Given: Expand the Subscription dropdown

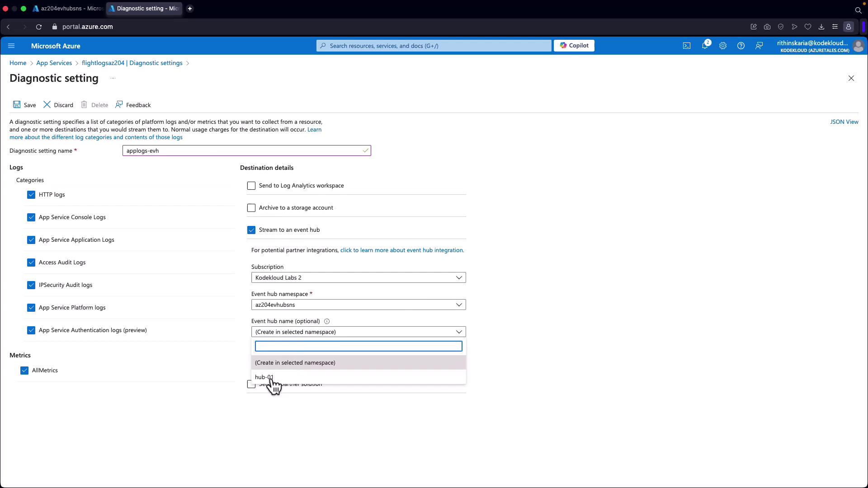Looking at the screenshot, I should coord(358,277).
